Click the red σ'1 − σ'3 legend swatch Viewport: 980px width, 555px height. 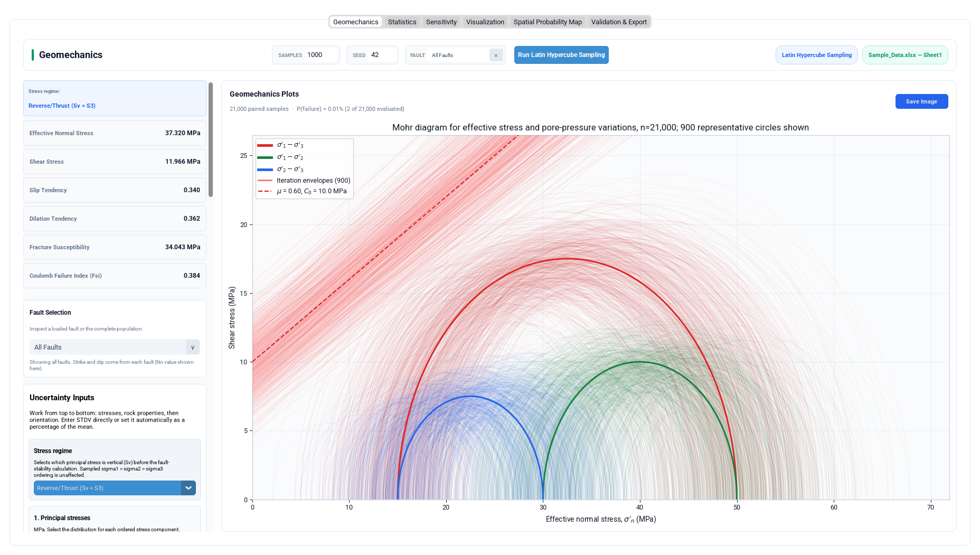[265, 145]
